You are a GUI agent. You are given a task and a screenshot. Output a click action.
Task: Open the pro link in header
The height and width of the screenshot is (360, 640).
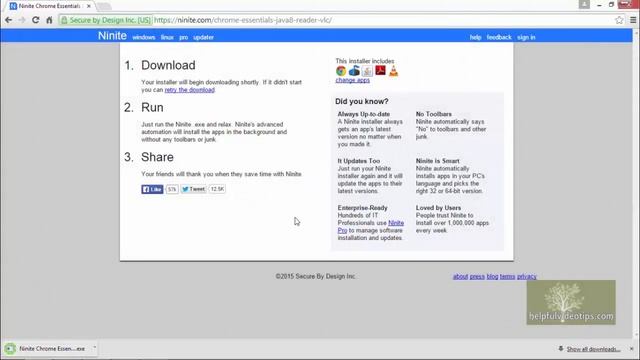[x=184, y=38]
